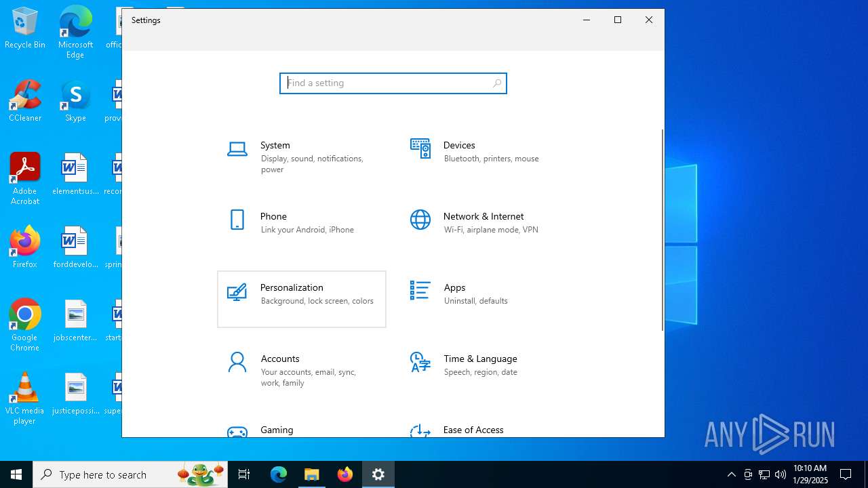The height and width of the screenshot is (488, 868).
Task: Select Firefox desktop shortcut
Action: pos(25,247)
